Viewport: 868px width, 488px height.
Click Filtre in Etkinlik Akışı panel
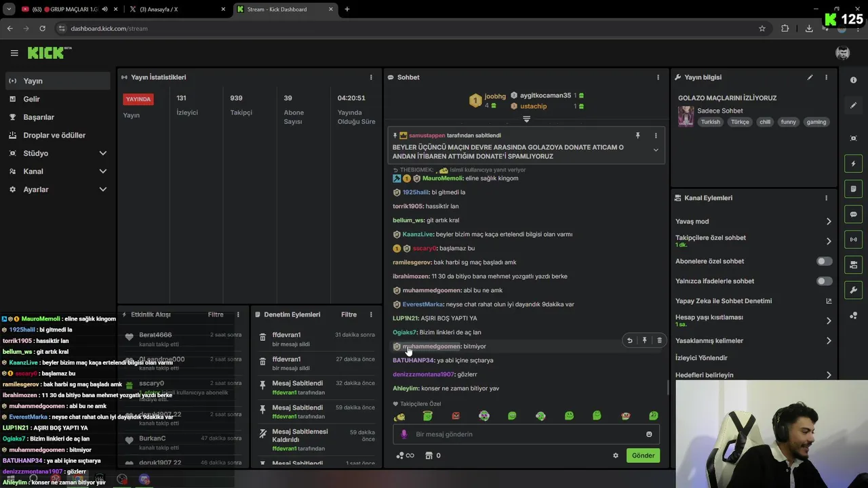tap(216, 314)
